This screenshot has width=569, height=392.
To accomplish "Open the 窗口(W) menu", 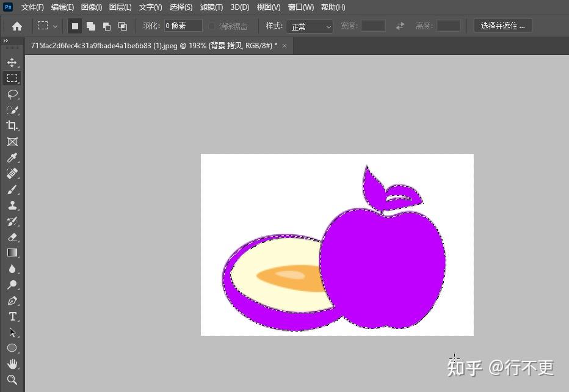I will [x=301, y=7].
